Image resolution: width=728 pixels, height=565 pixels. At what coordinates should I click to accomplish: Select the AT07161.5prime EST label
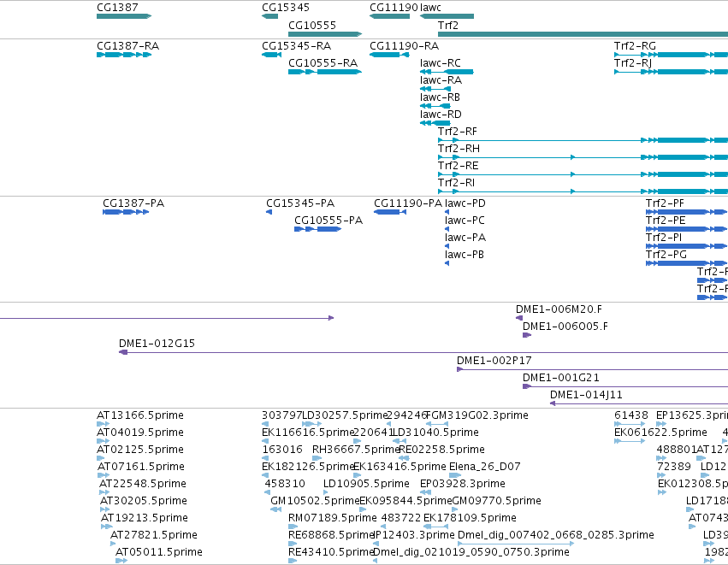click(x=141, y=467)
